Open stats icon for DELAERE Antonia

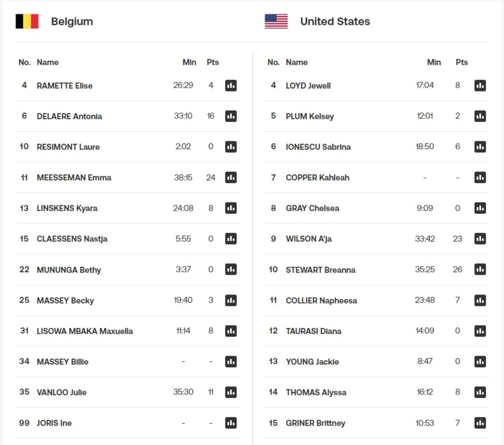[x=231, y=116]
